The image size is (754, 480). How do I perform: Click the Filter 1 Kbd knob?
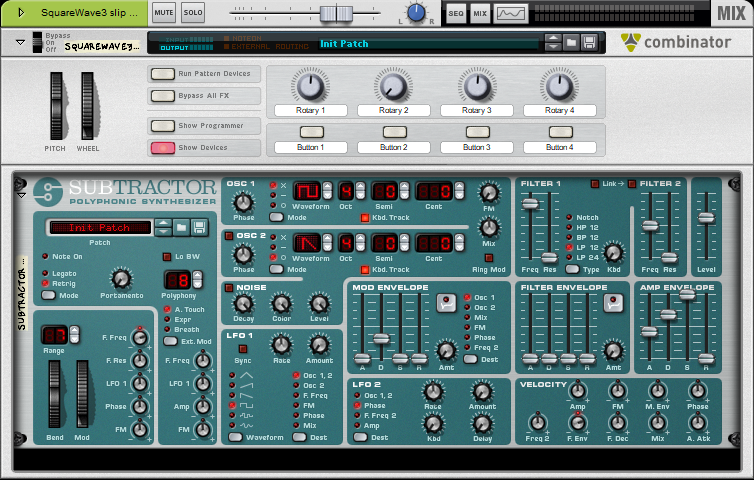tap(613, 253)
